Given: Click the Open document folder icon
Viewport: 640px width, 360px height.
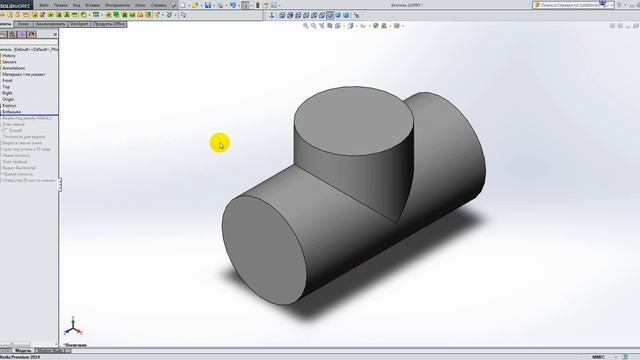Looking at the screenshot, I should point(195,5).
